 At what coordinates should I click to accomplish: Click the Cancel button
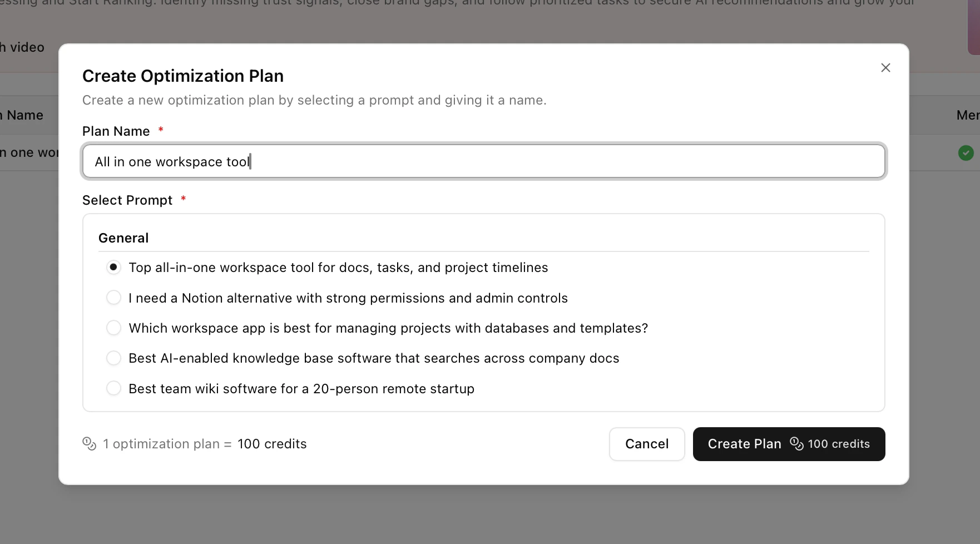(x=647, y=444)
